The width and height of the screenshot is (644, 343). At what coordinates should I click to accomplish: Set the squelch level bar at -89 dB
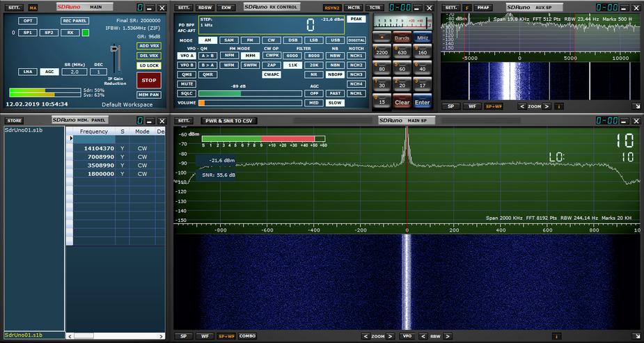250,93
